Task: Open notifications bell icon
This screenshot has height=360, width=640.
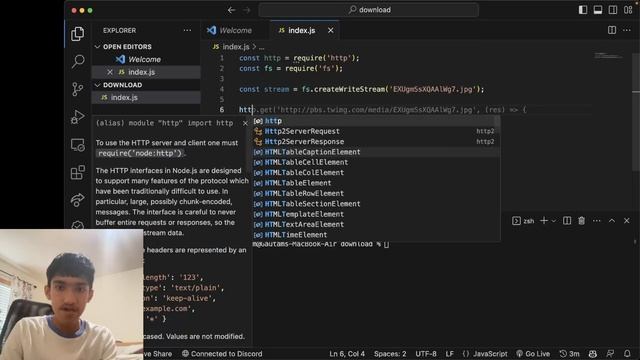Action: tap(627, 354)
